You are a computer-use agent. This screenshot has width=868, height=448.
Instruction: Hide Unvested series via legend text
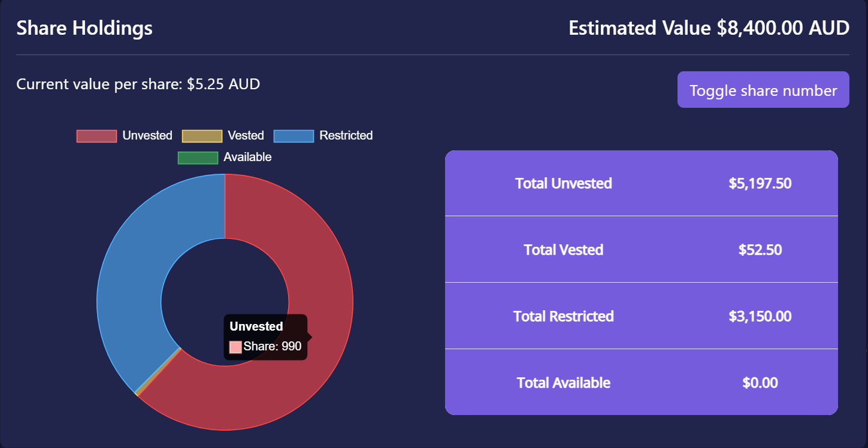pos(147,136)
